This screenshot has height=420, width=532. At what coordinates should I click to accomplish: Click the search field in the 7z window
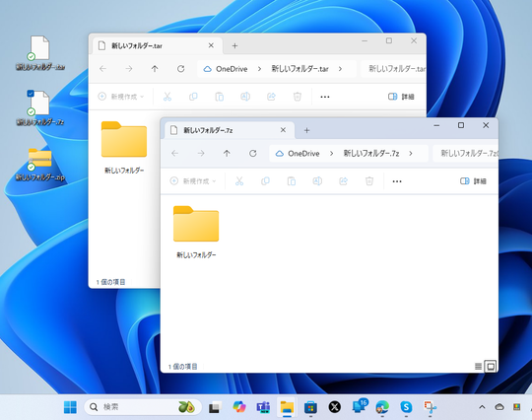point(465,154)
